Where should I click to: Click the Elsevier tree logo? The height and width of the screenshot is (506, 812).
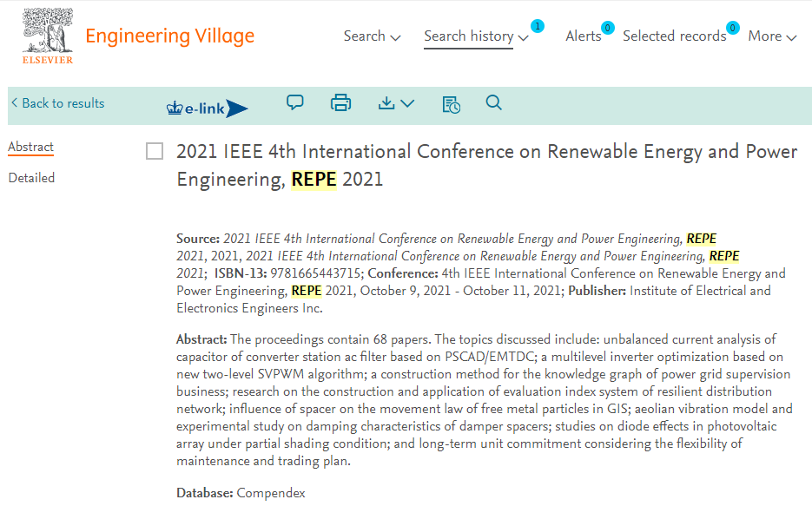47,36
